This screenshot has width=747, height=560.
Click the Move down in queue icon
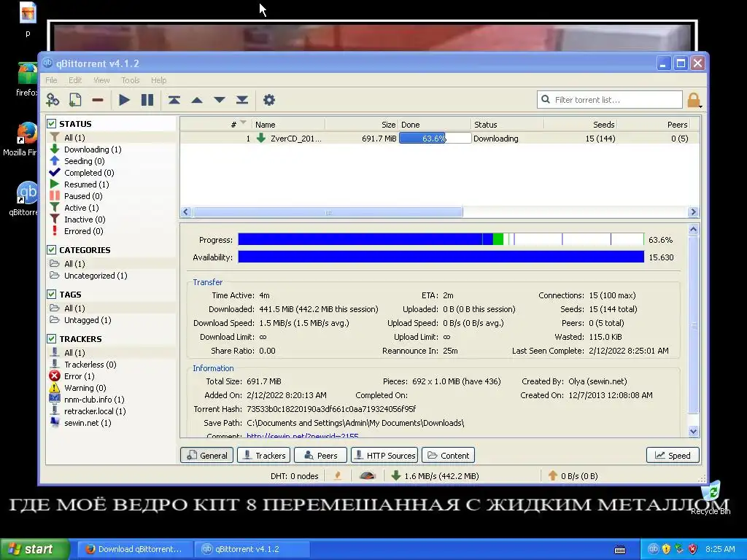click(219, 100)
